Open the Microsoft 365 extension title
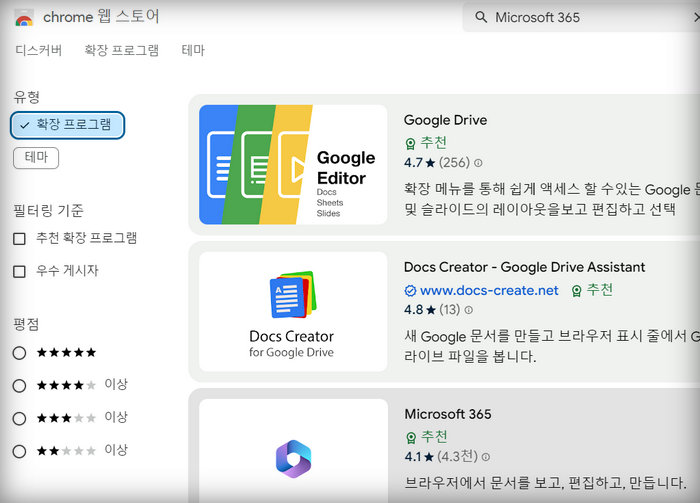This screenshot has width=700, height=503. click(x=448, y=414)
